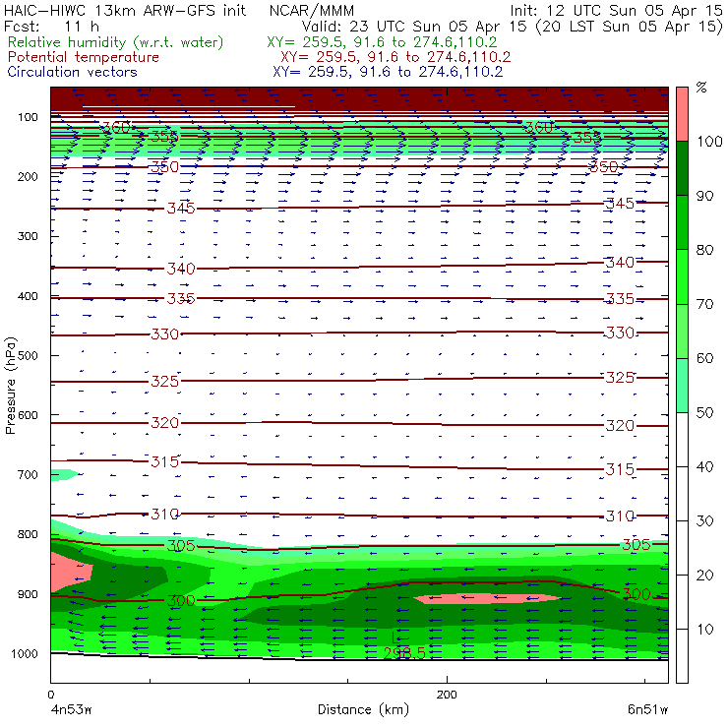Click the red XY coordinates line
This screenshot has height=728, width=728.
[x=395, y=57]
